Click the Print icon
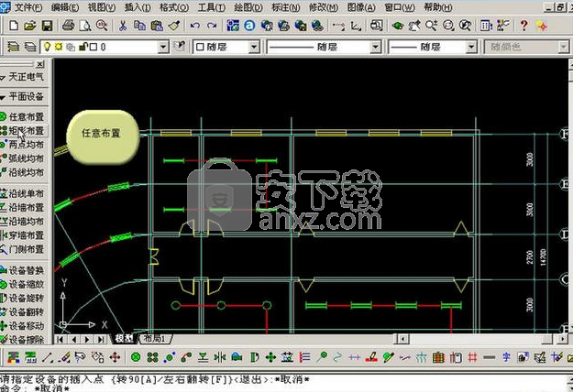The width and height of the screenshot is (573, 392). pyautogui.click(x=69, y=26)
